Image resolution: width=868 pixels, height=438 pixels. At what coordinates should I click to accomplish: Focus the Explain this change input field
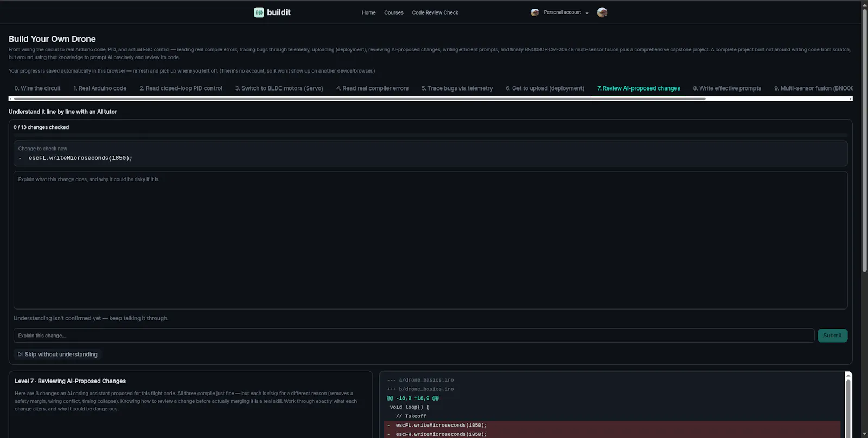click(414, 336)
